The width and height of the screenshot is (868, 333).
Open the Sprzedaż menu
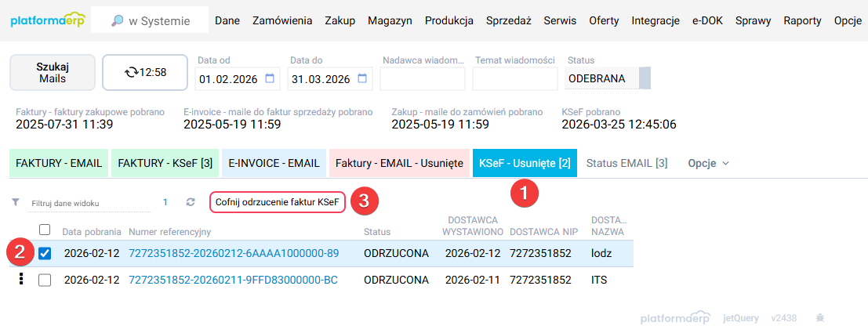coord(509,21)
